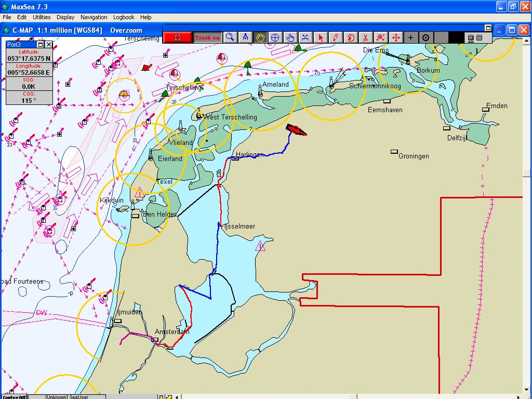This screenshot has width=532, height=399.
Task: Click vertical scrollbar down arrow
Action: click(527, 390)
